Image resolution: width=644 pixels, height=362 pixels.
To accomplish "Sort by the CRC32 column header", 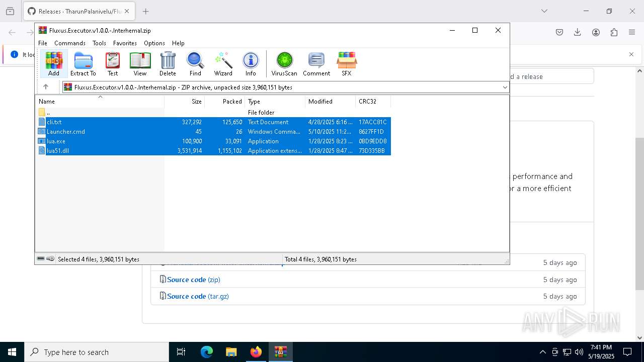I will (373, 102).
